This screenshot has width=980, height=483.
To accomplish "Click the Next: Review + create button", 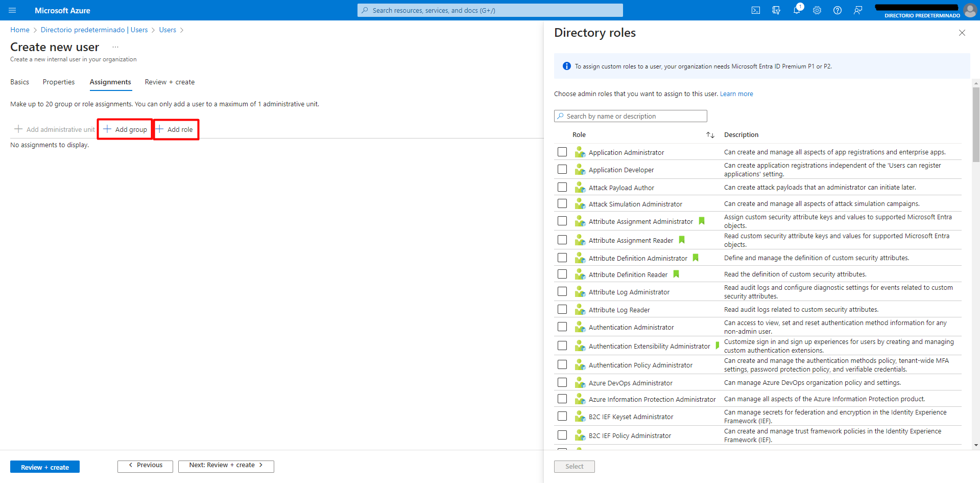I will (x=226, y=466).
